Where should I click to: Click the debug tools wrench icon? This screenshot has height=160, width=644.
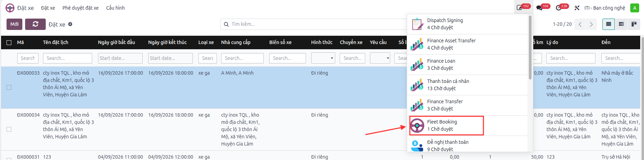[x=577, y=8]
